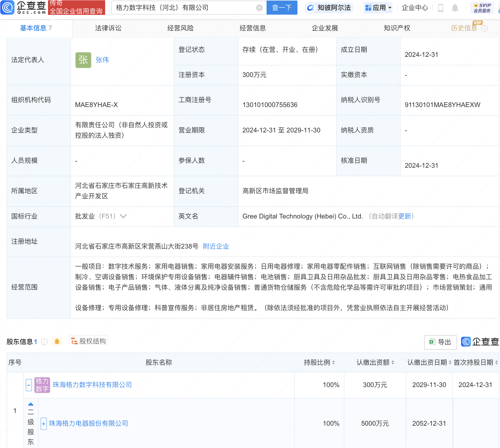The image size is (500, 448).
Task: Go to 企业中心
Action: pos(415,8)
